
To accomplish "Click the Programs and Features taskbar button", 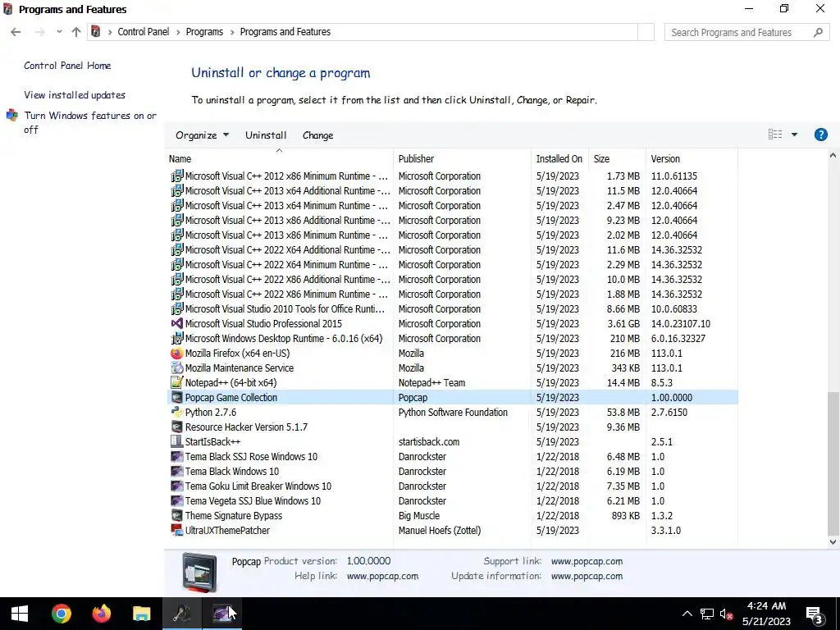I will (182, 614).
